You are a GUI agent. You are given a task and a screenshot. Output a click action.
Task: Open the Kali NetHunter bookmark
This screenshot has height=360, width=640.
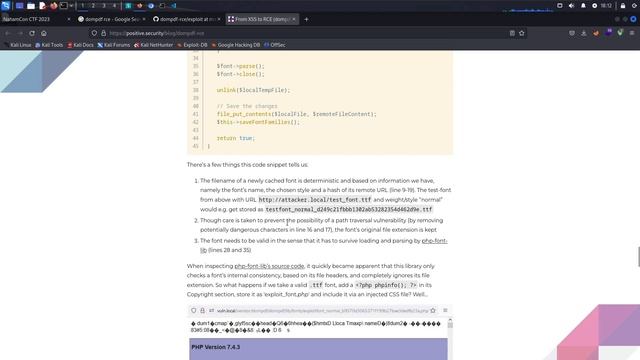[x=153, y=45]
